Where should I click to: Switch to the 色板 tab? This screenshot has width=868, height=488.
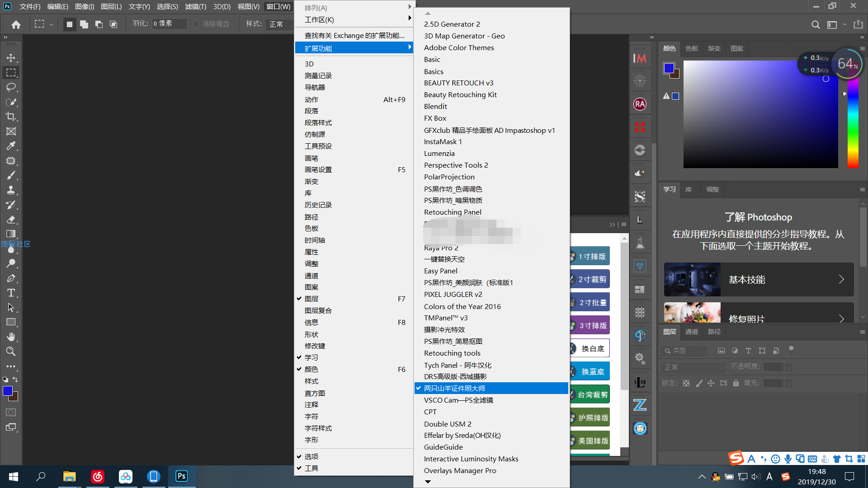click(692, 48)
